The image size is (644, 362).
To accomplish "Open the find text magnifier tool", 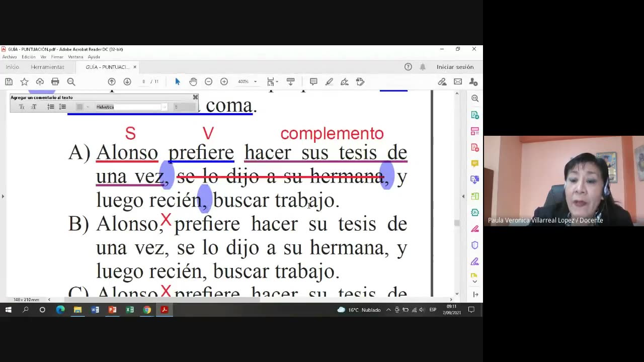I will [71, 81].
